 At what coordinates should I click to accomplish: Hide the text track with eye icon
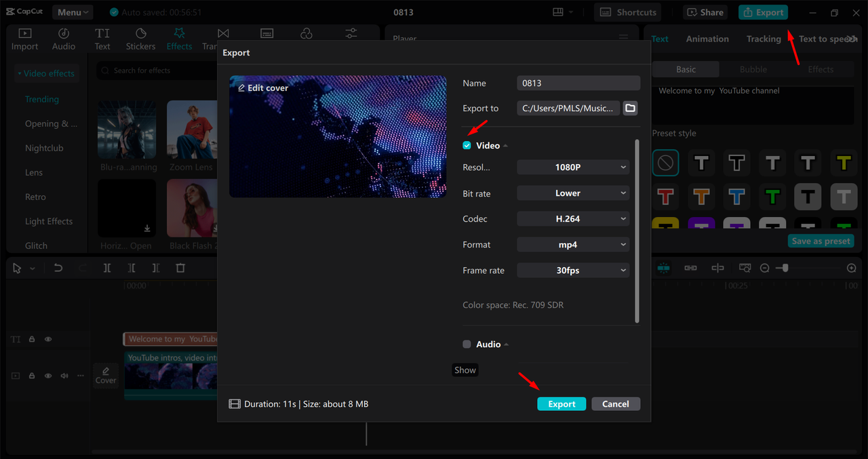click(48, 339)
